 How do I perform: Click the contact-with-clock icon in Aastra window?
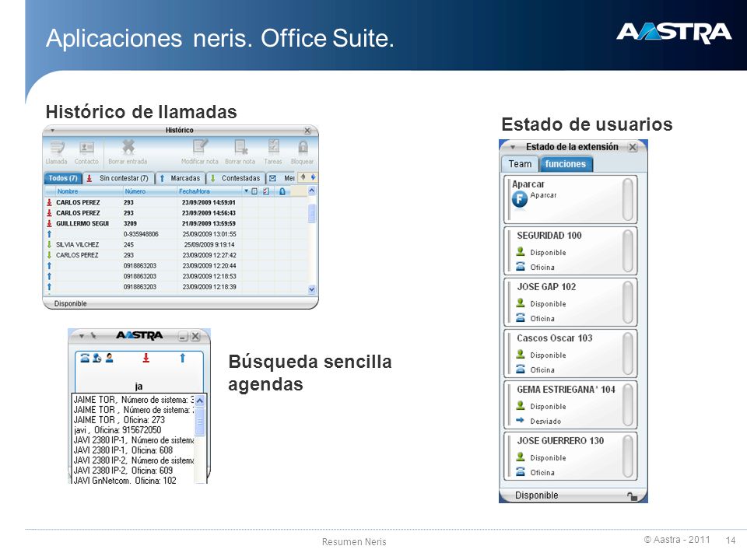[96, 358]
